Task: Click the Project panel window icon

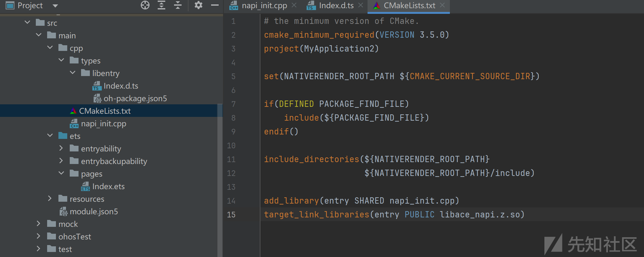Action: click(x=10, y=5)
